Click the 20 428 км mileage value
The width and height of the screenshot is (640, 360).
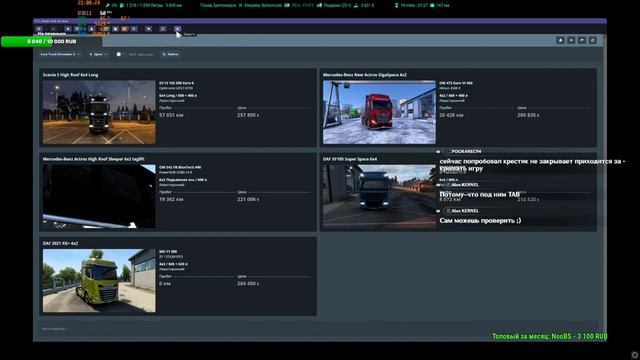[451, 116]
